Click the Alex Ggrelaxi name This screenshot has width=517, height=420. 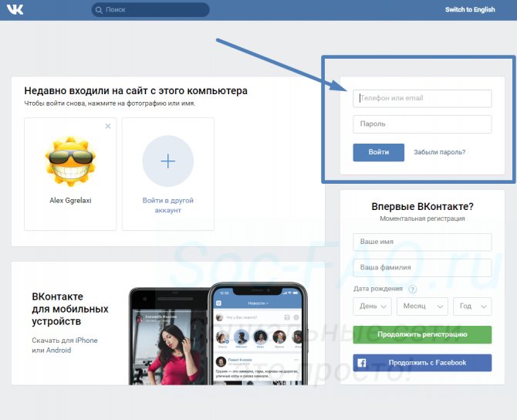(x=70, y=200)
